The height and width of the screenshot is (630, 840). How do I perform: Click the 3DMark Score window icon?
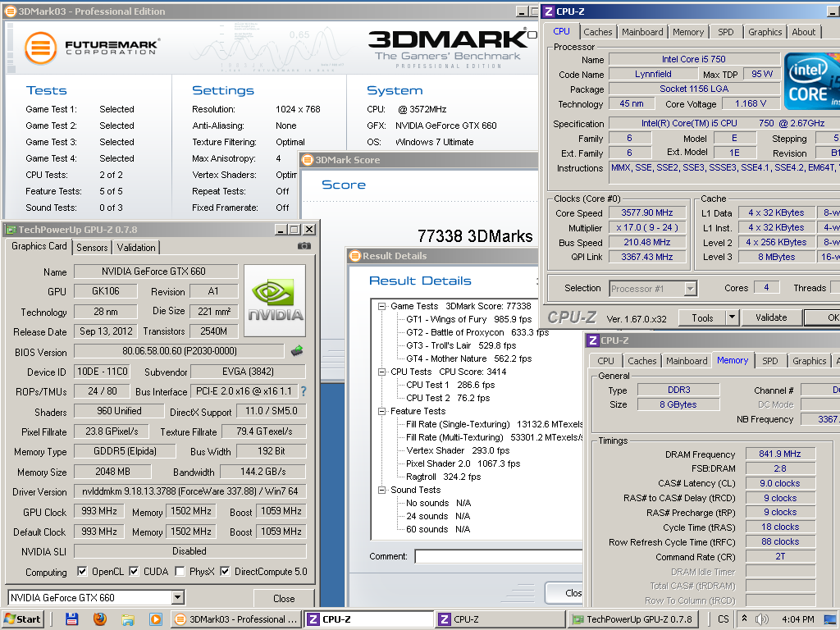[x=308, y=160]
